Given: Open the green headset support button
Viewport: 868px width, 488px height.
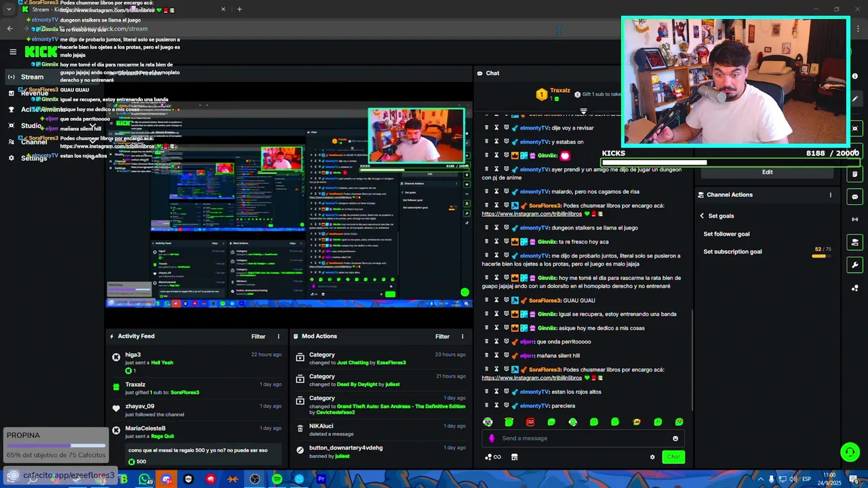Looking at the screenshot, I should (x=850, y=451).
